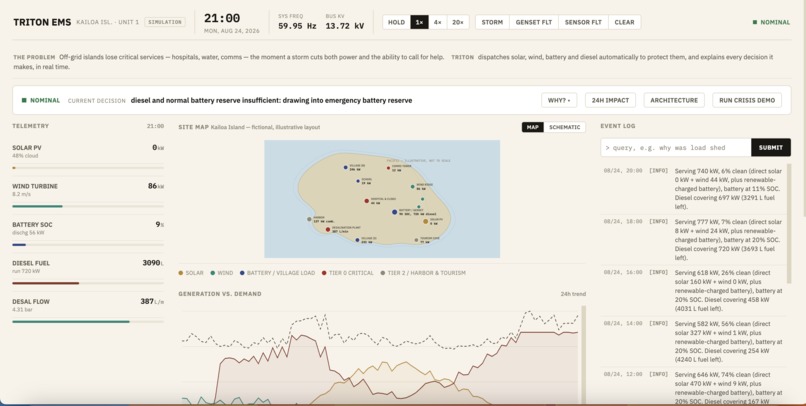This screenshot has height=406, width=806.
Task: Click the 21:00 clock in the header
Action: (222, 18)
